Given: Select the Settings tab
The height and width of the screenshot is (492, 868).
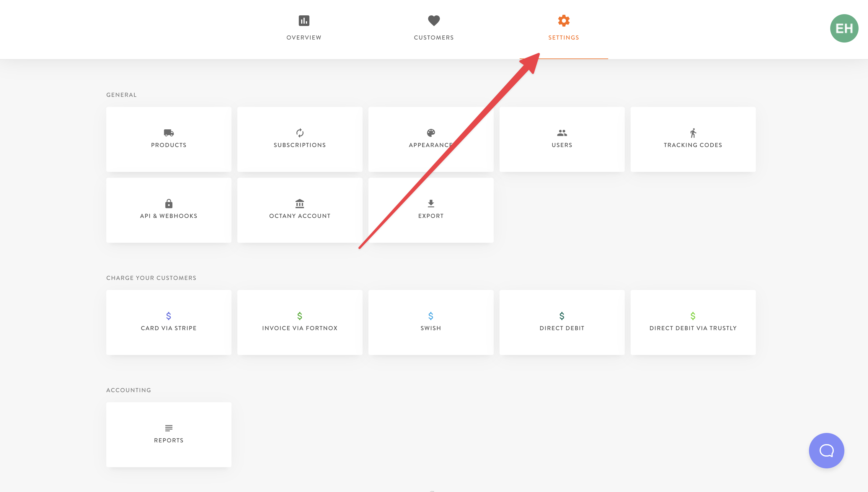Looking at the screenshot, I should coord(563,28).
